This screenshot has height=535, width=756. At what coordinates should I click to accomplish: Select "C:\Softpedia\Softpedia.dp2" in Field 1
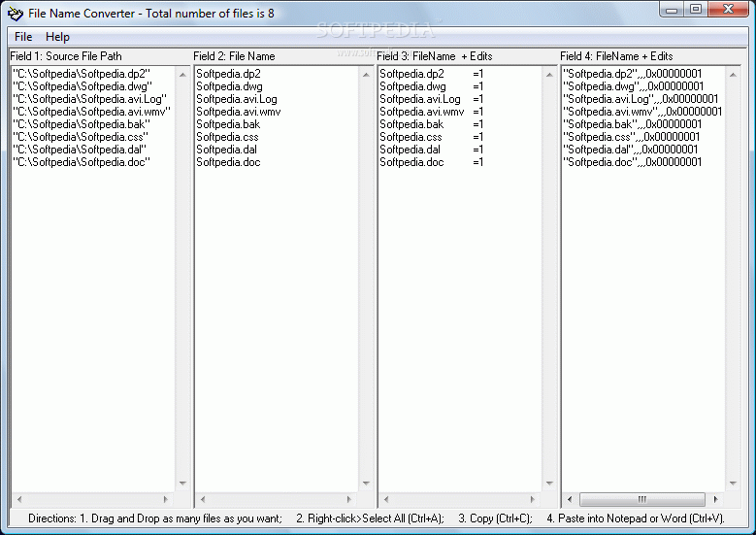click(x=82, y=74)
